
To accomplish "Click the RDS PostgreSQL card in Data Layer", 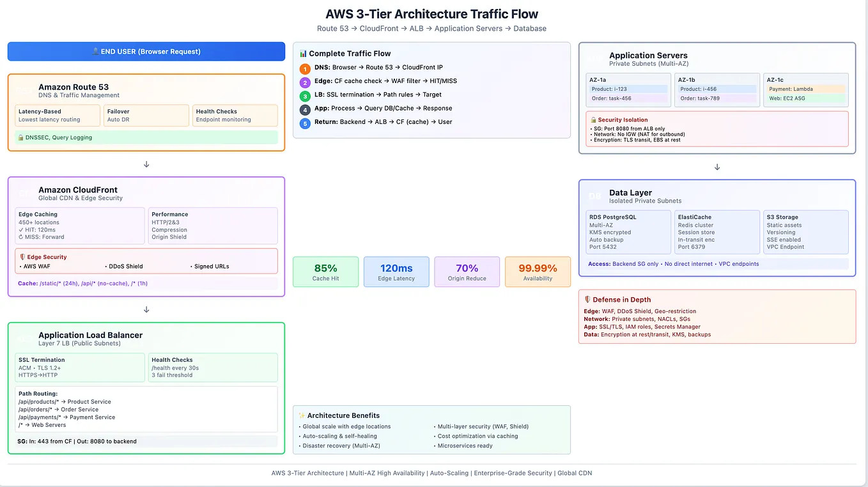I will pyautogui.click(x=628, y=231).
